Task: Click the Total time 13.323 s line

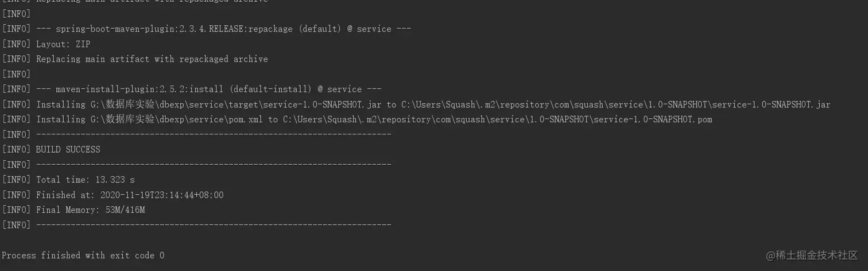Action: 85,180
